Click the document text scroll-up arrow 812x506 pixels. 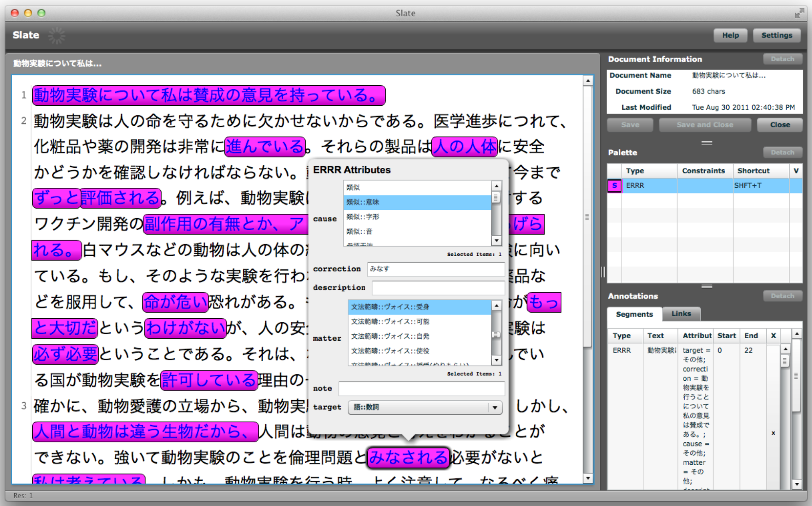click(x=588, y=81)
